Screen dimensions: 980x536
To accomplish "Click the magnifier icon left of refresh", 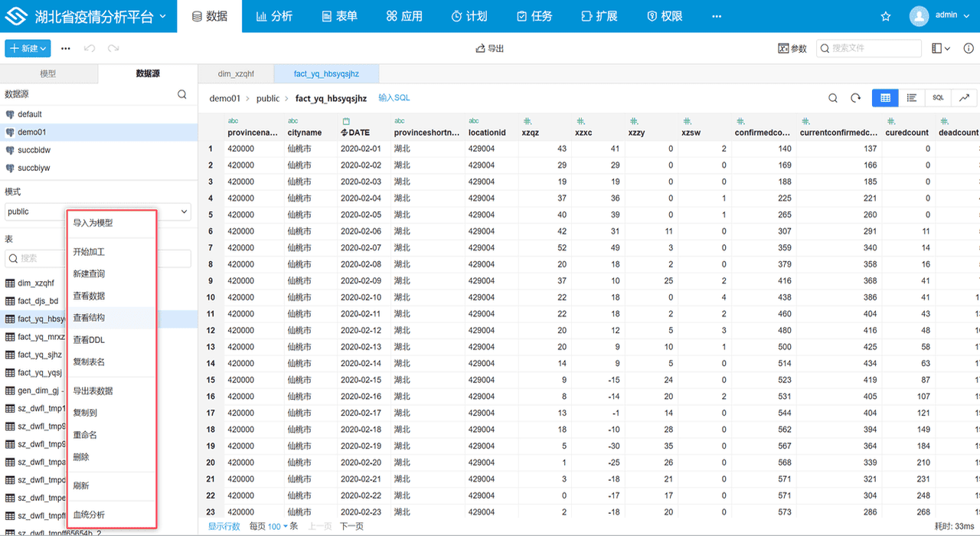I will [833, 98].
